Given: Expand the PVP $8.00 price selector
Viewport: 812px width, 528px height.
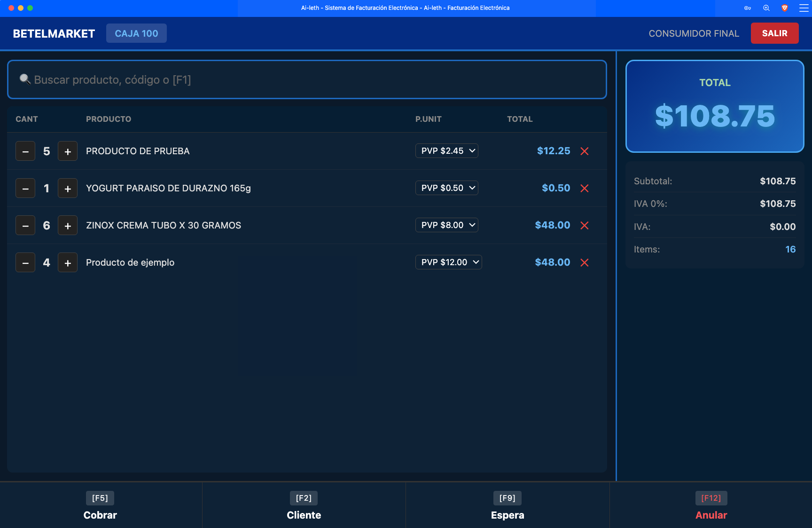Looking at the screenshot, I should [x=447, y=225].
